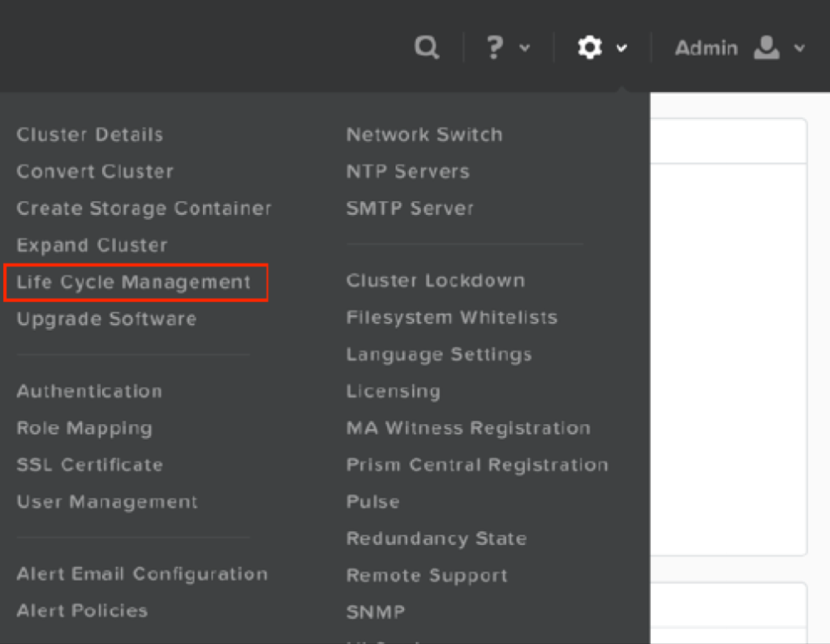Open Network Switch configuration
This screenshot has width=830, height=644.
(x=424, y=135)
